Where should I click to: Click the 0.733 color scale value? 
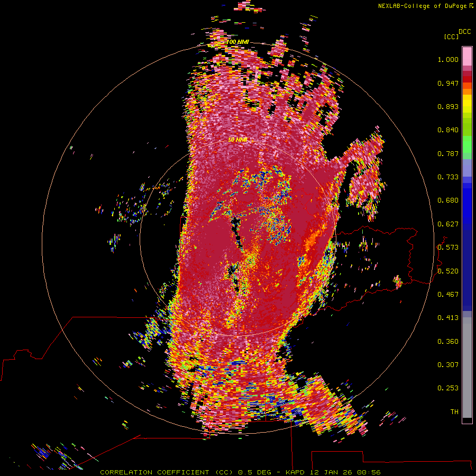(x=448, y=177)
